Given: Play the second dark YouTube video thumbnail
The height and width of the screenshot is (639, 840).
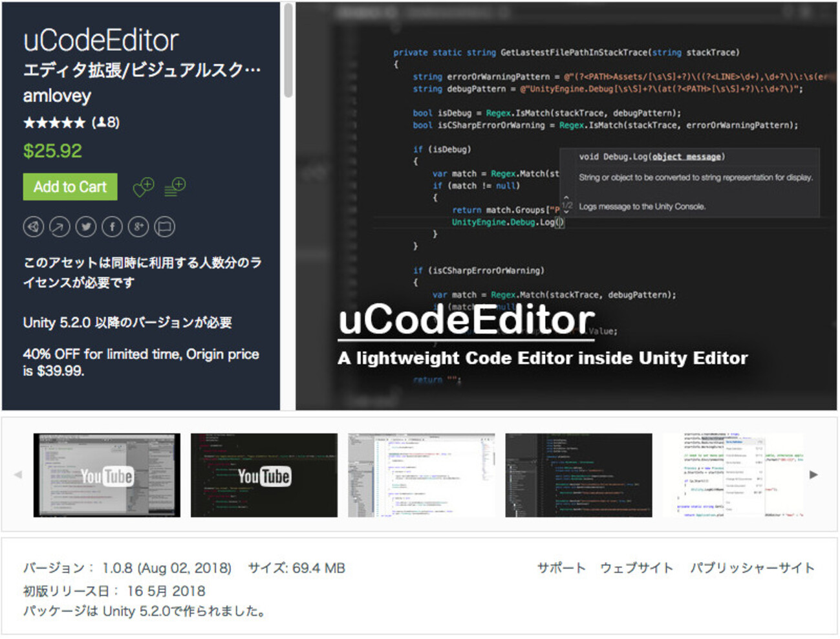Looking at the screenshot, I should [264, 475].
